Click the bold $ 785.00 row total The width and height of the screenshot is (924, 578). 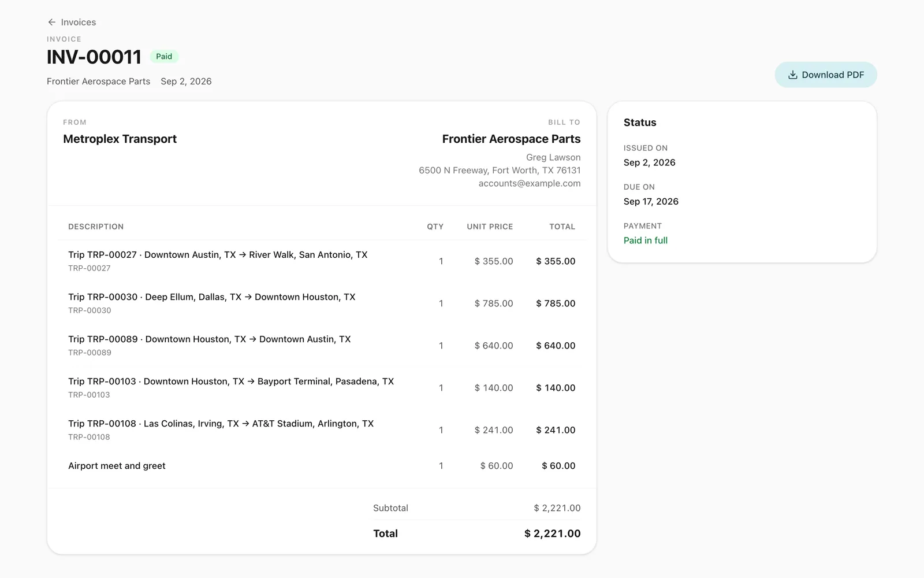(x=556, y=303)
